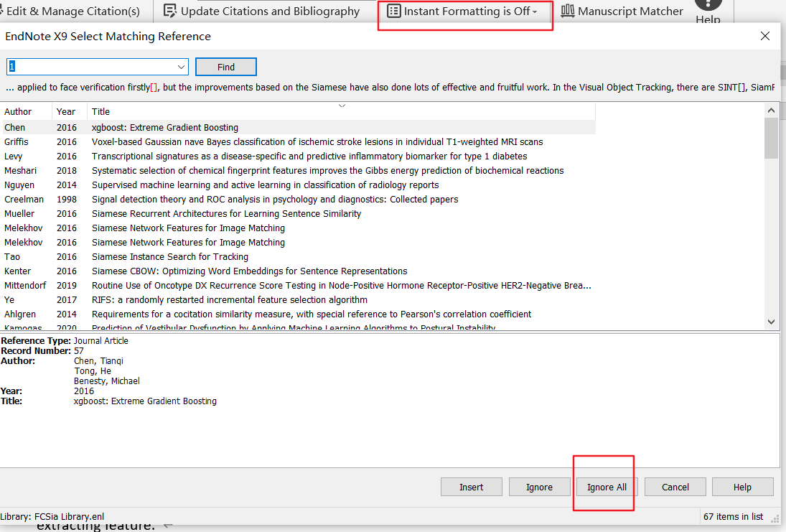This screenshot has height=532, width=786.
Task: Expand the search field dropdown arrow
Action: 181,67
